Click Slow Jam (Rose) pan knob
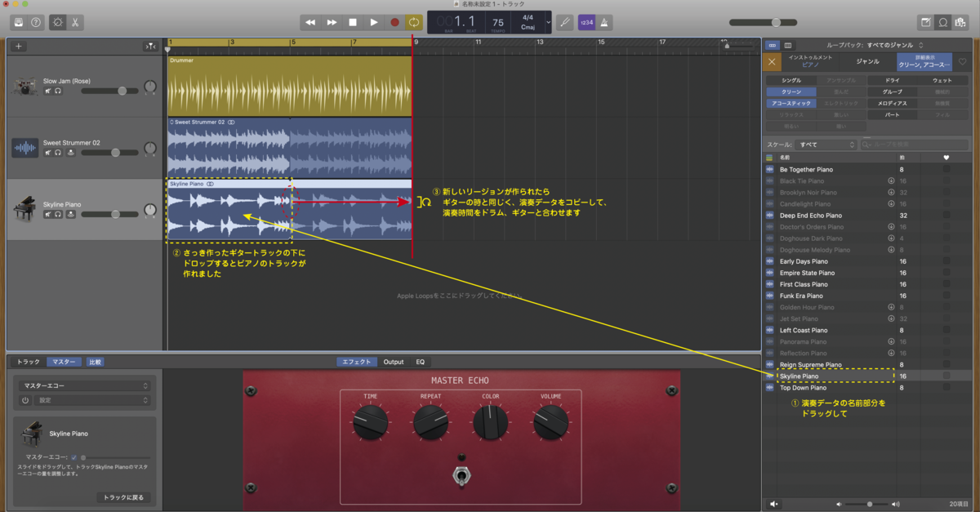Screen dimensions: 980x512 [x=150, y=86]
